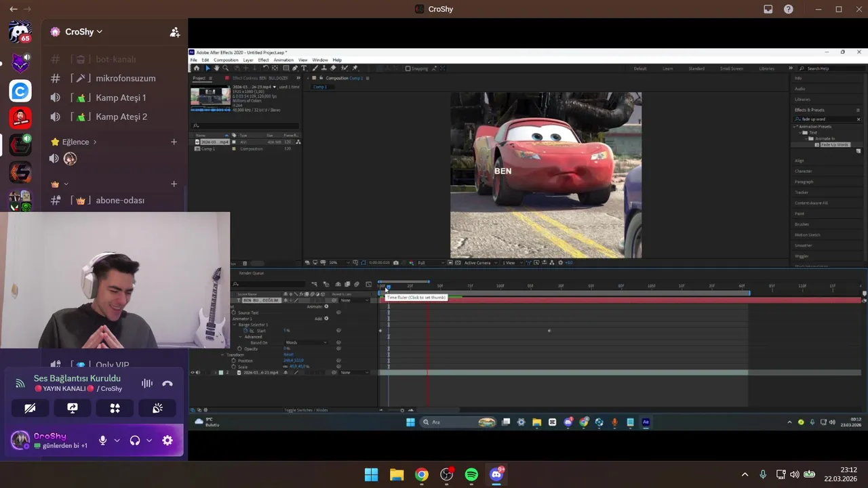Open the Discord inbox icon in title bar
This screenshot has height=488, width=868.
(x=768, y=9)
